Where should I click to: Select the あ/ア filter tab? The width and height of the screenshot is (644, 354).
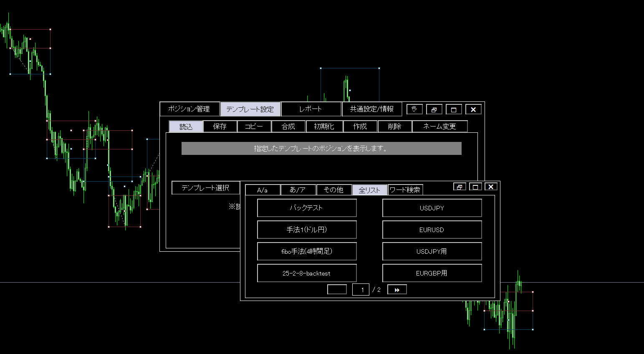point(298,189)
